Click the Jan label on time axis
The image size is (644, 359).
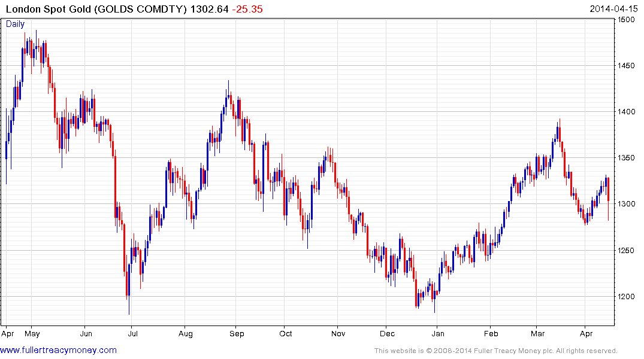pyautogui.click(x=438, y=334)
